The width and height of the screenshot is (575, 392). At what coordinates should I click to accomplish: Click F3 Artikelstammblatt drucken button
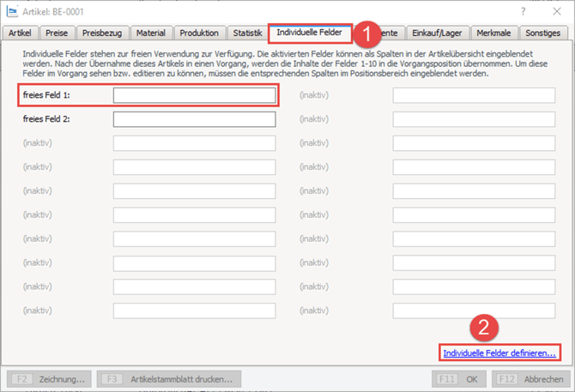pyautogui.click(x=169, y=378)
